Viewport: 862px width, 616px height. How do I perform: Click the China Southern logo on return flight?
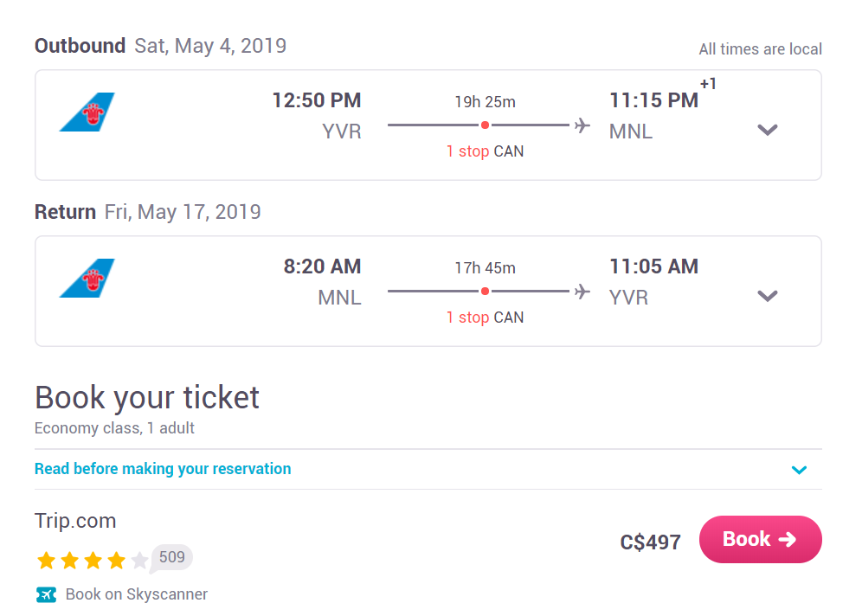pos(87,278)
